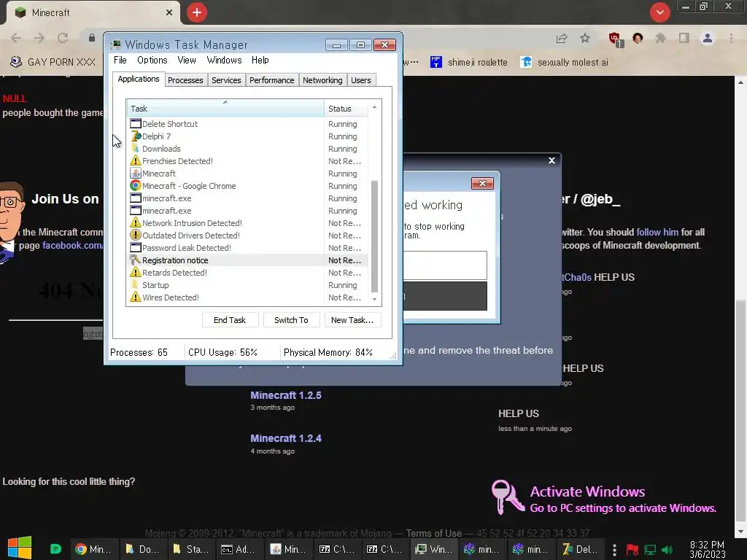This screenshot has height=560, width=747.
Task: Click the Delete Shortcut window icon
Action: [x=136, y=124]
